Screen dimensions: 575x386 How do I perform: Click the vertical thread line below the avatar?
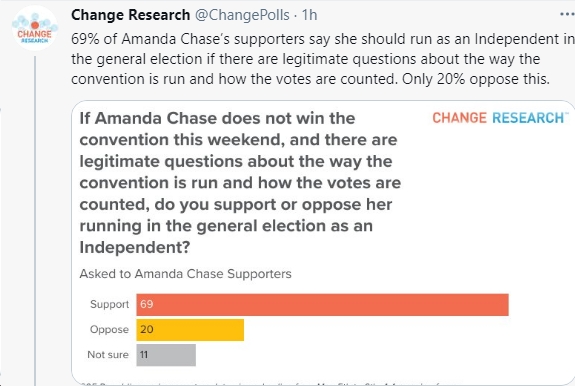pyautogui.click(x=35, y=221)
